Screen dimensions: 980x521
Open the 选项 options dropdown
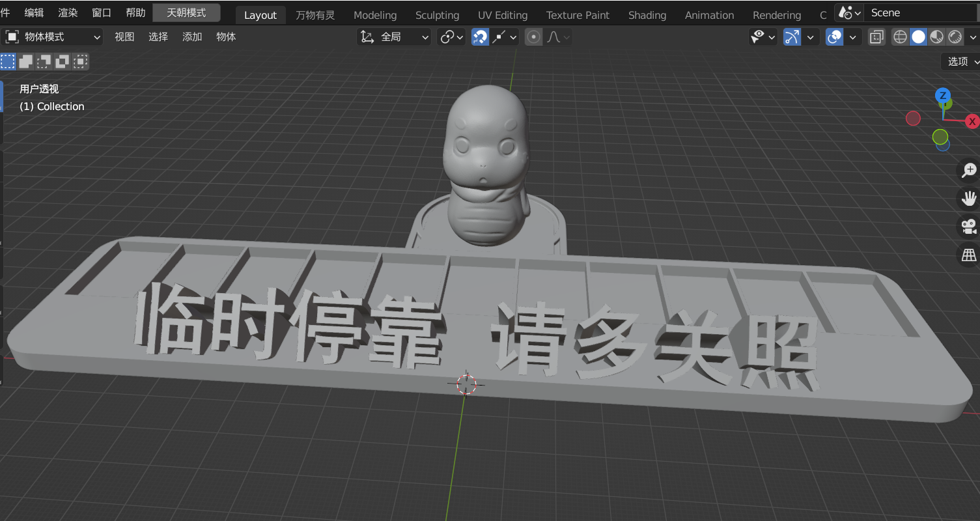(x=961, y=61)
